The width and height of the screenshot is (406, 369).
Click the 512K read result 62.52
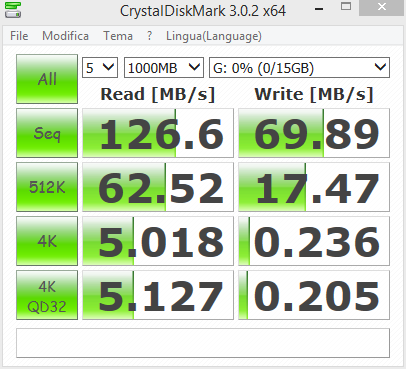[x=158, y=187]
